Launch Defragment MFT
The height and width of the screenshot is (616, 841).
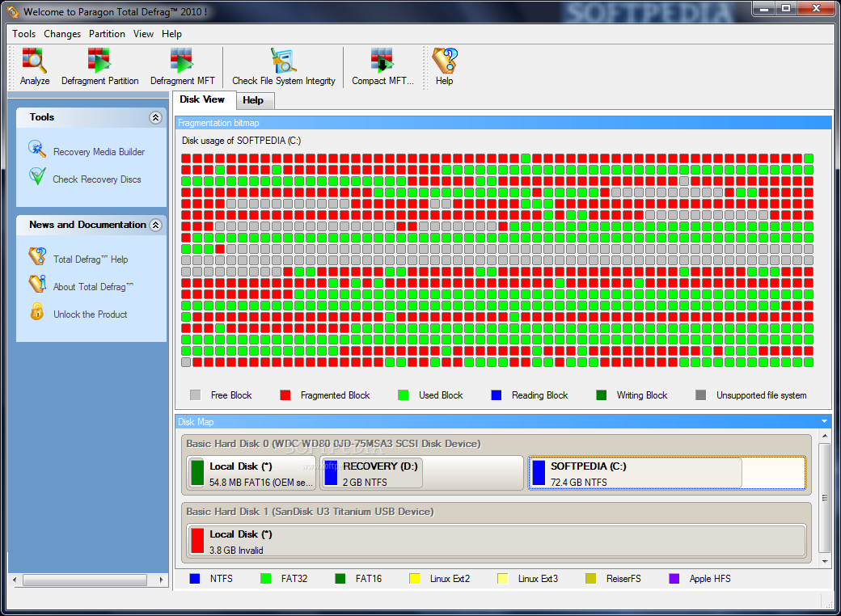pyautogui.click(x=183, y=66)
